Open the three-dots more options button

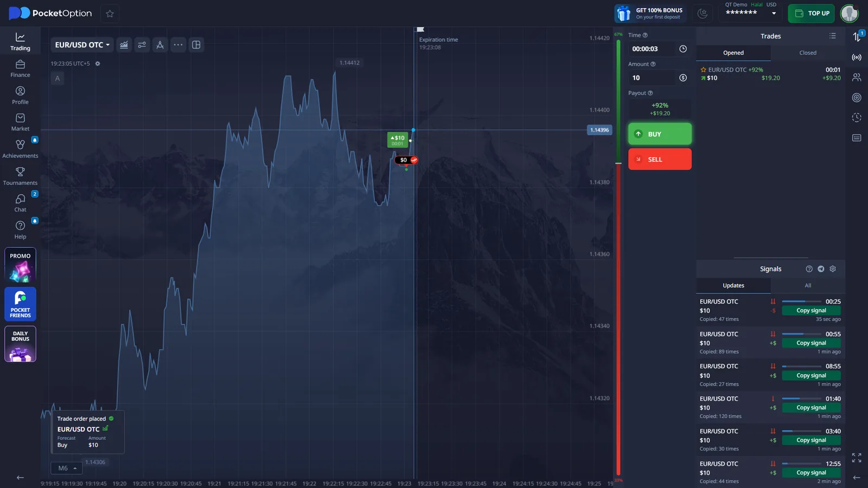[x=178, y=45]
